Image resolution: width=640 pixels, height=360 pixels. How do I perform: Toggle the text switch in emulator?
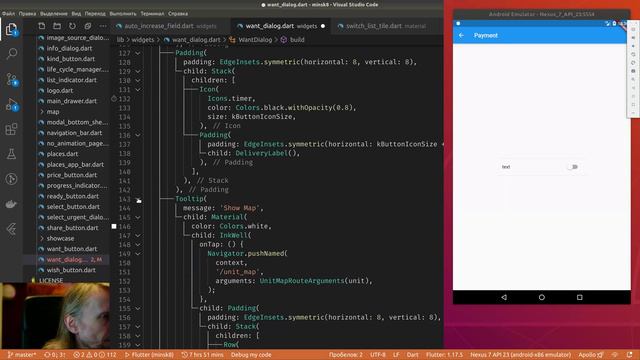pyautogui.click(x=573, y=167)
